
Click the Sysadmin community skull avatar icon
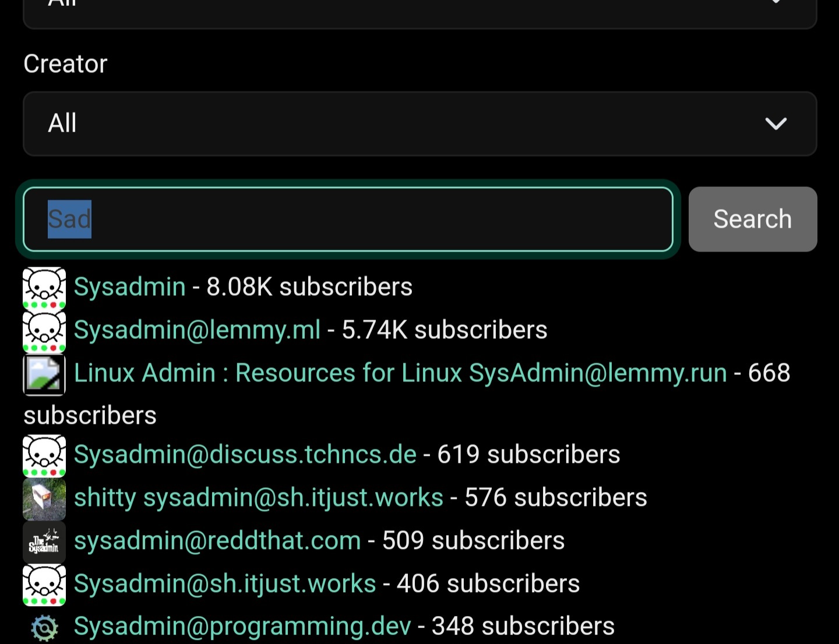coord(44,288)
